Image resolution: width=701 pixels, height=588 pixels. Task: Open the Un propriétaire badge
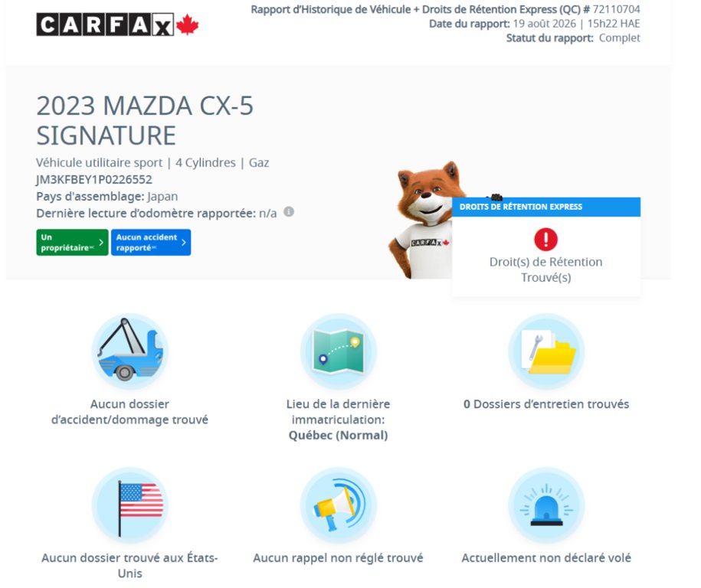(72, 242)
